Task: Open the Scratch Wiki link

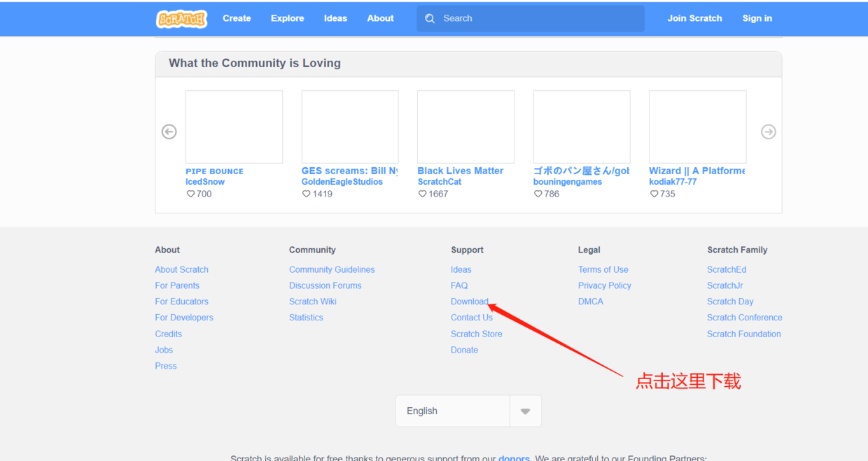Action: (313, 302)
